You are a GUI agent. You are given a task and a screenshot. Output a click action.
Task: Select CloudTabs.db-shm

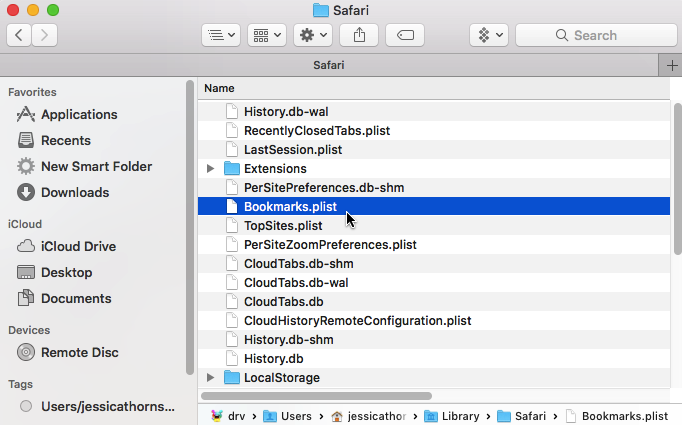pyautogui.click(x=434, y=264)
